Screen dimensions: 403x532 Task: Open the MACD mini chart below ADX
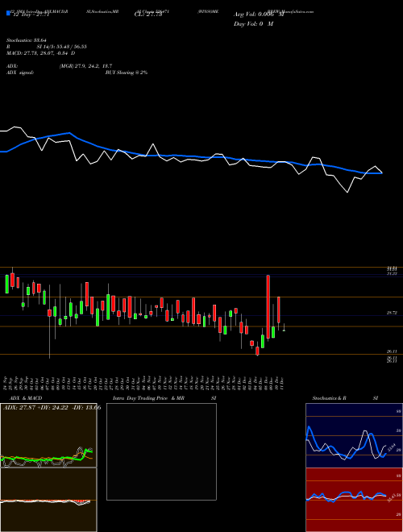(48, 500)
